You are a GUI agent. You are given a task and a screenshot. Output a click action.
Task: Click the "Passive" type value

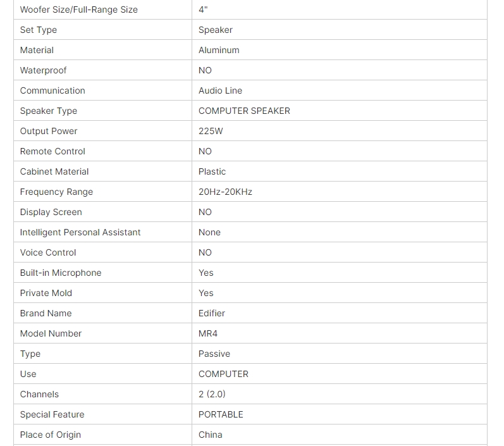point(214,354)
